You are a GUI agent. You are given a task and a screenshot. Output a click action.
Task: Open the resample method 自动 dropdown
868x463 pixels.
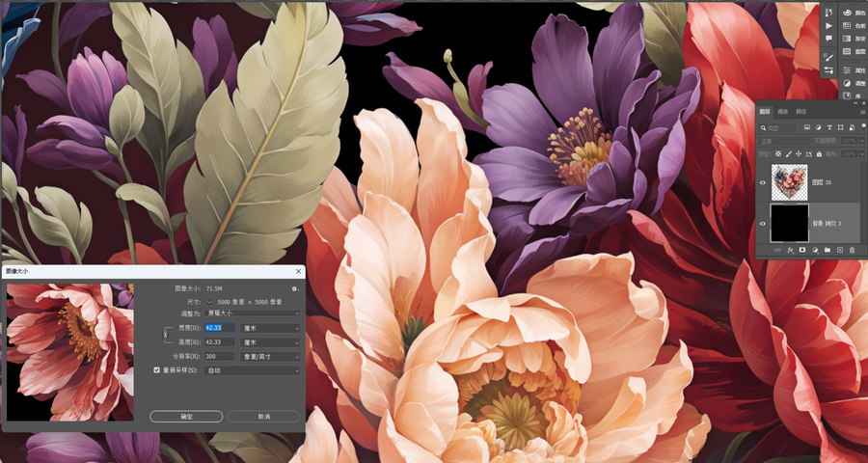[253, 370]
